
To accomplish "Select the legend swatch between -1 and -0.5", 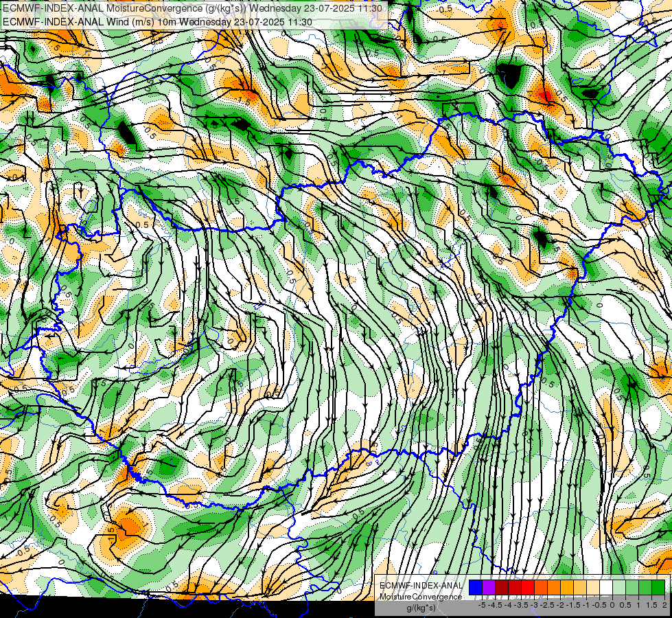I will [x=593, y=588].
